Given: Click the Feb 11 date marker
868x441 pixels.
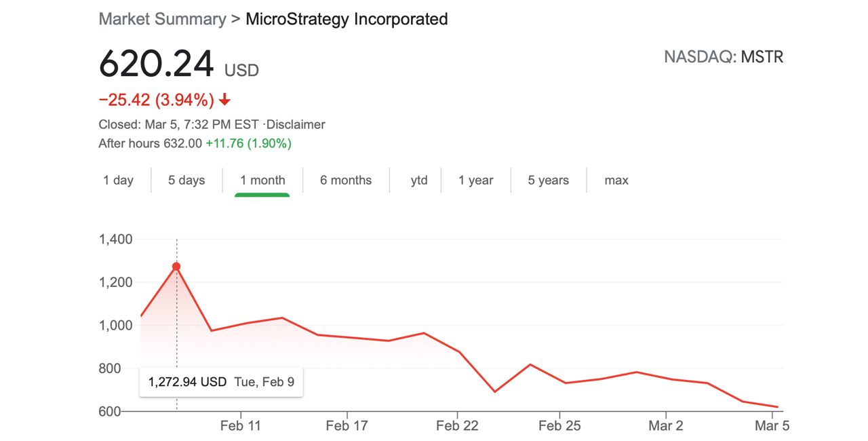Looking at the screenshot, I should tap(241, 426).
